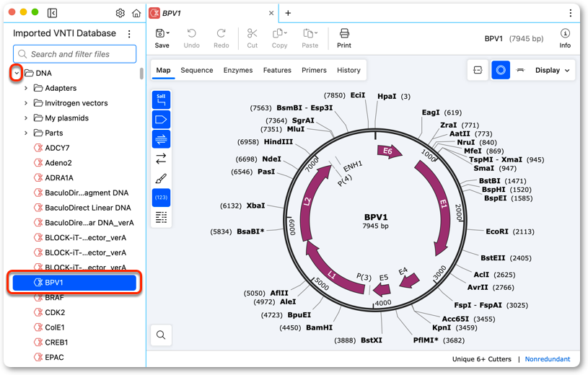This screenshot has width=588, height=375.
Task: Open the Primers tab
Action: coord(315,70)
